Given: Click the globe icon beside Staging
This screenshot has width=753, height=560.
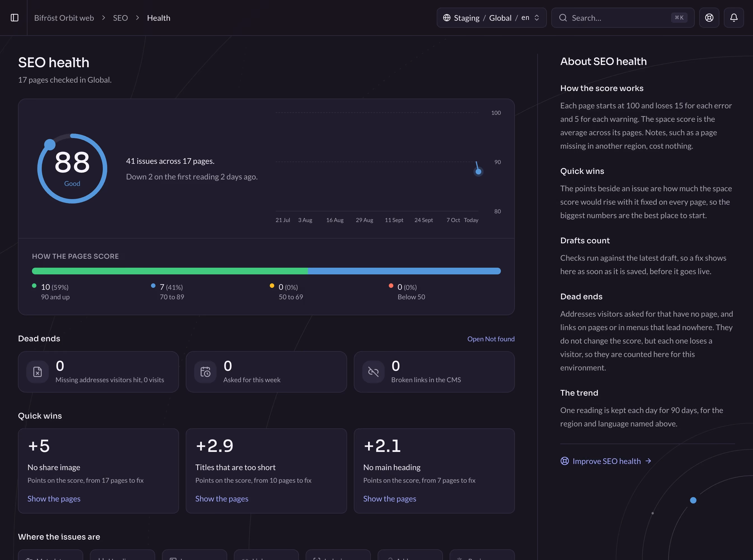Looking at the screenshot, I should [x=447, y=18].
